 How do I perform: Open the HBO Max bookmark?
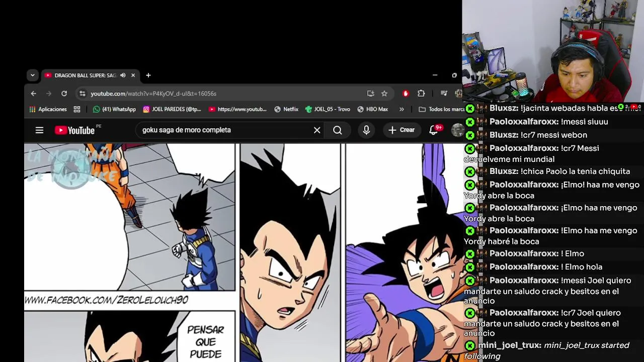tap(372, 109)
